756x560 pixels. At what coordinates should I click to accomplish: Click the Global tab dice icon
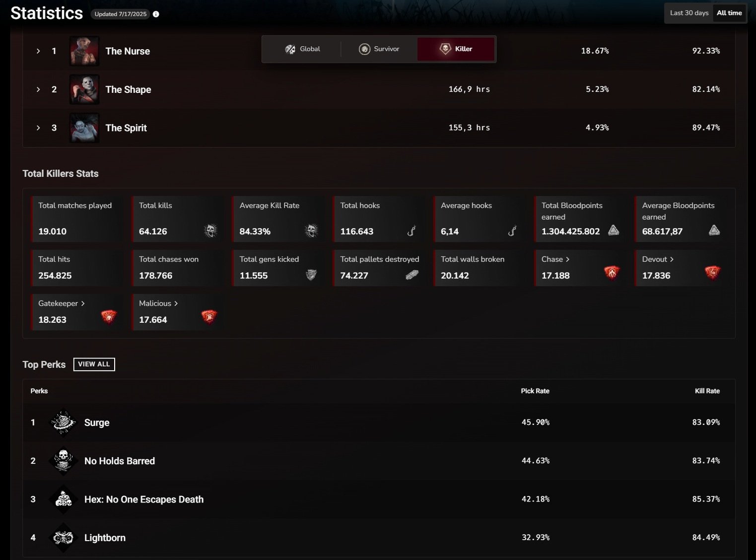[290, 49]
